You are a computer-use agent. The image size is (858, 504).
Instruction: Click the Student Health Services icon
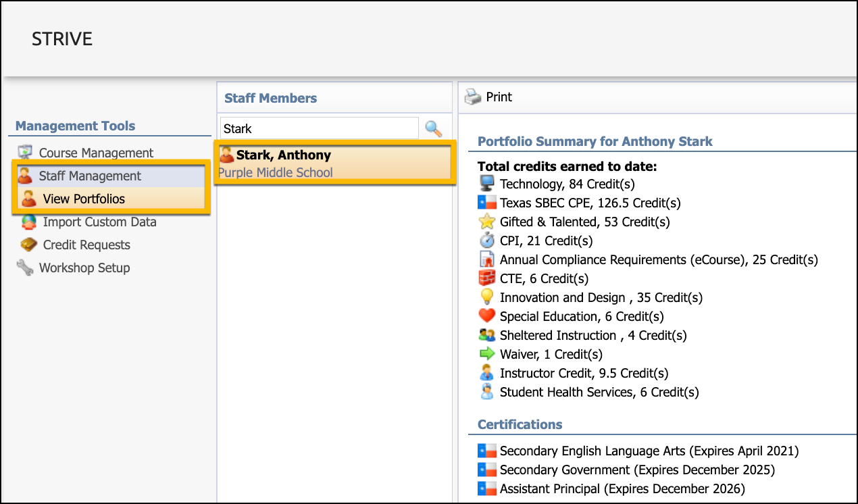[x=486, y=391]
